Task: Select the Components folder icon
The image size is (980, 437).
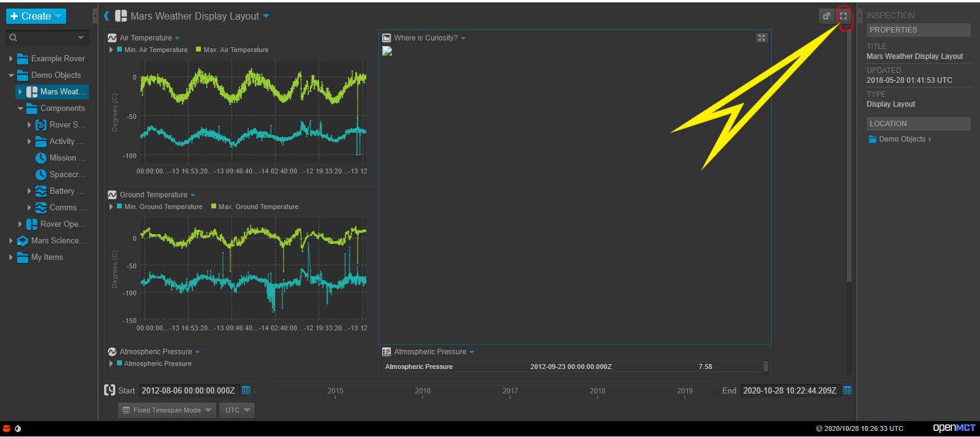Action: tap(32, 108)
